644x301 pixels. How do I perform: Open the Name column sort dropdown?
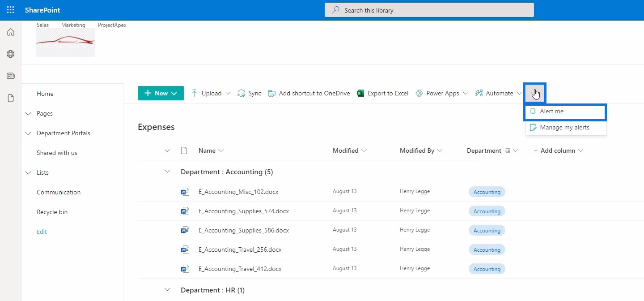pyautogui.click(x=221, y=150)
